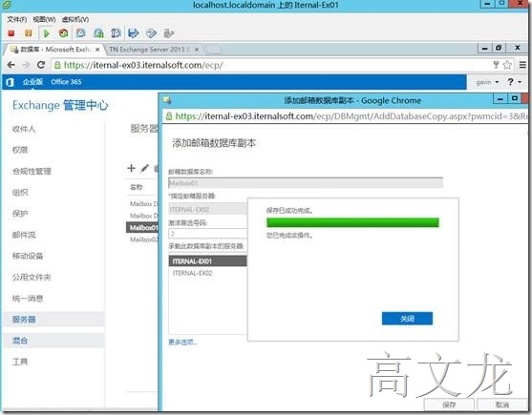Open 公用文件夹 in the sidebar

tap(32, 277)
